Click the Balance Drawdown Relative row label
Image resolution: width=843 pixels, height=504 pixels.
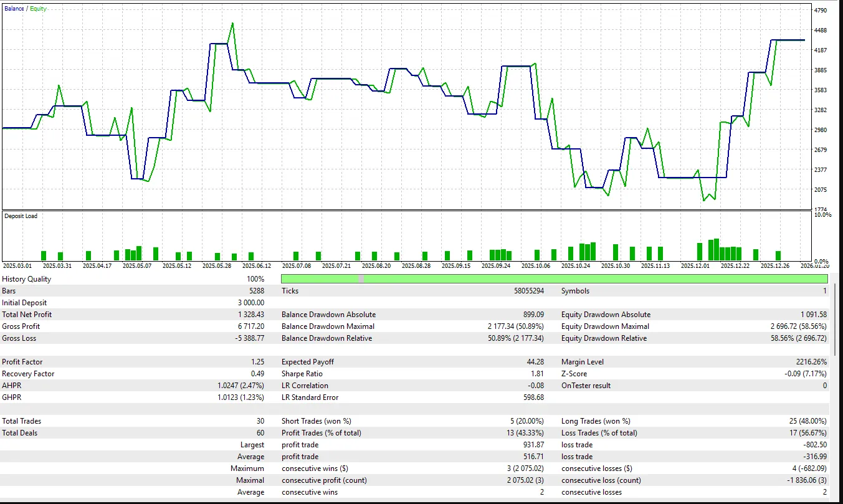(326, 338)
